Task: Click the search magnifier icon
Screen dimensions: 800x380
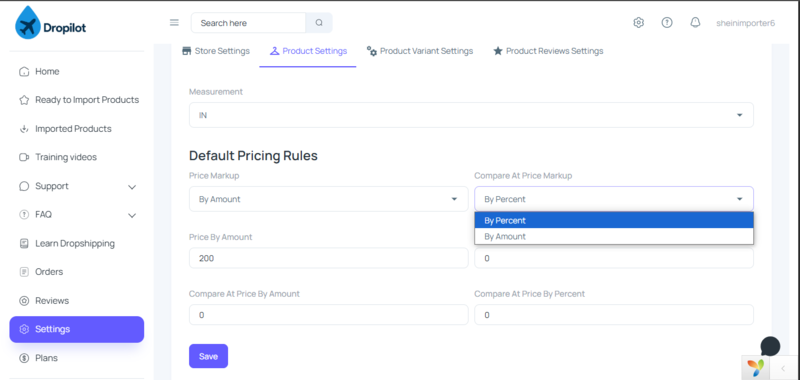Action: (x=319, y=23)
